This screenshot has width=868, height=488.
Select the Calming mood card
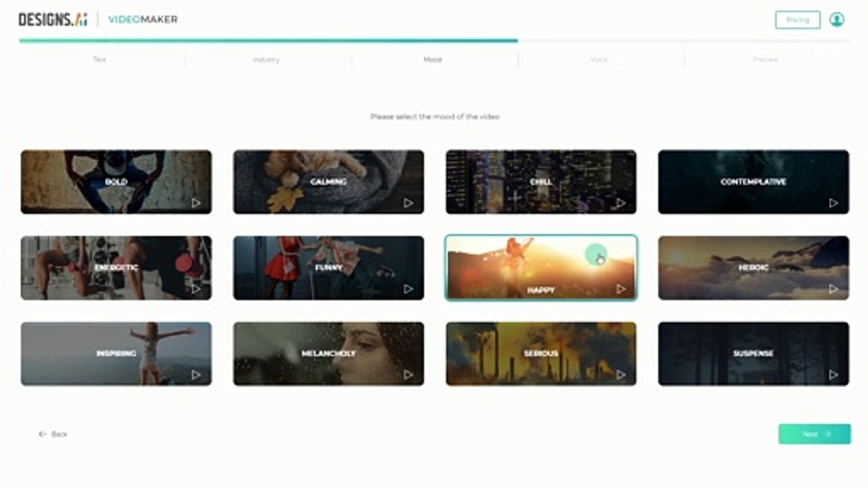tap(329, 182)
